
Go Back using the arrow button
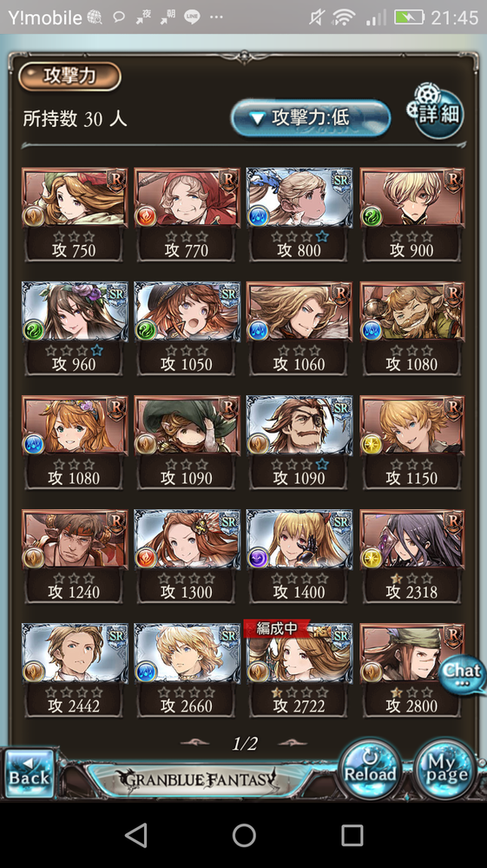[x=30, y=772]
